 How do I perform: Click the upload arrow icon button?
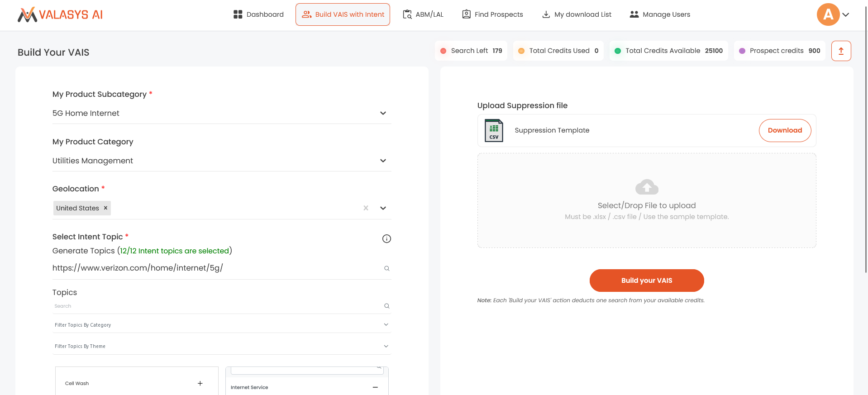point(841,51)
